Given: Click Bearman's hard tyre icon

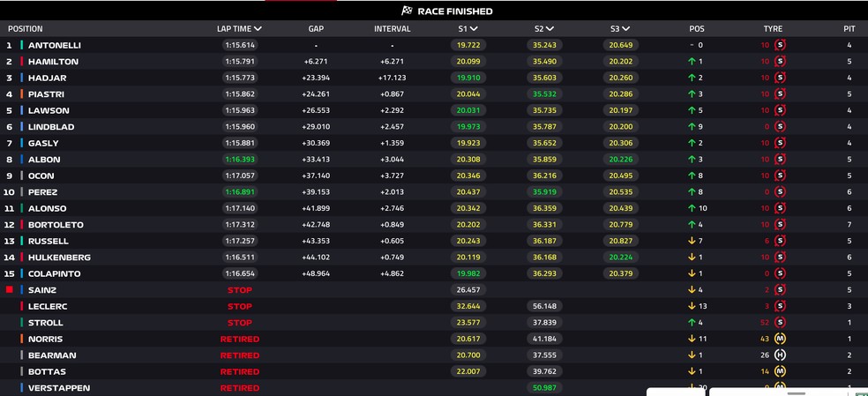Looking at the screenshot, I should [x=780, y=355].
